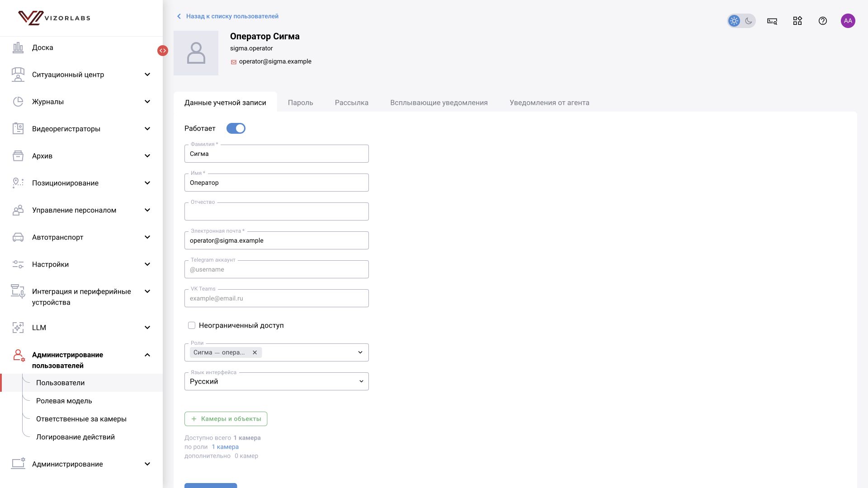
Task: Toggle the Работает switch off
Action: [236, 128]
